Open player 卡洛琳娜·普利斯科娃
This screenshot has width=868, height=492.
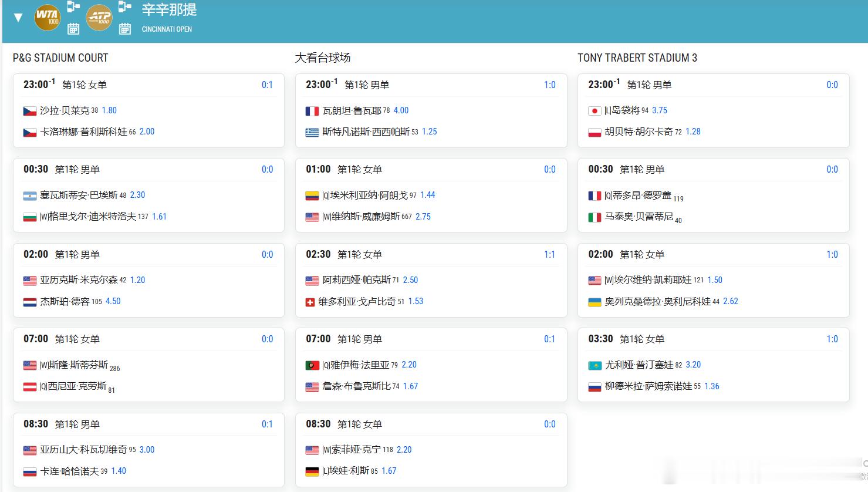83,132
